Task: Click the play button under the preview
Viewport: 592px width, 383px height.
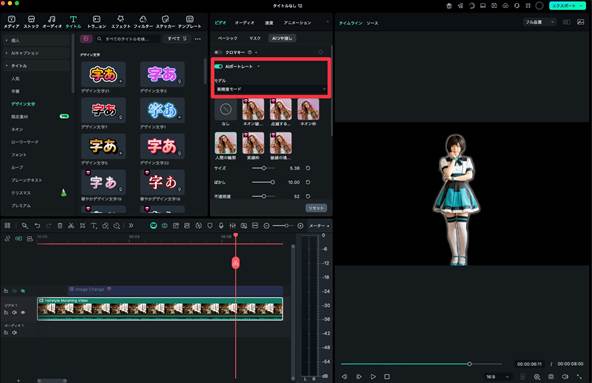Action: coord(373,377)
